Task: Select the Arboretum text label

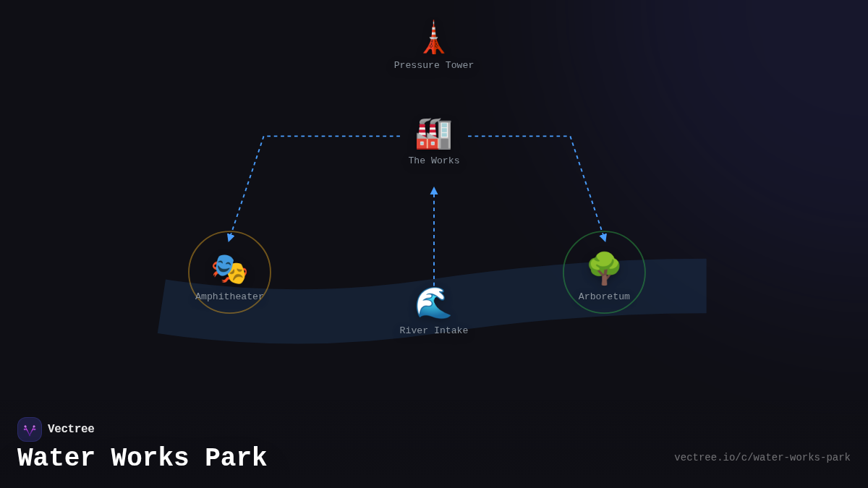Action: [x=604, y=296]
